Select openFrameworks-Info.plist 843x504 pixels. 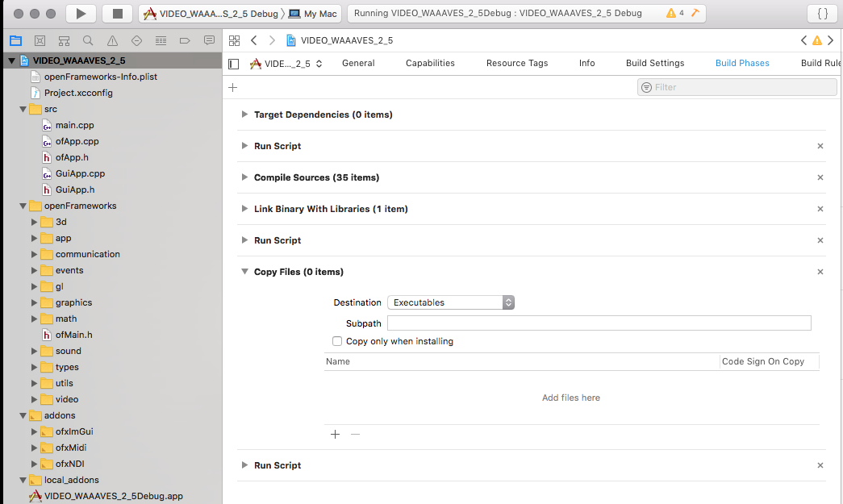click(101, 77)
